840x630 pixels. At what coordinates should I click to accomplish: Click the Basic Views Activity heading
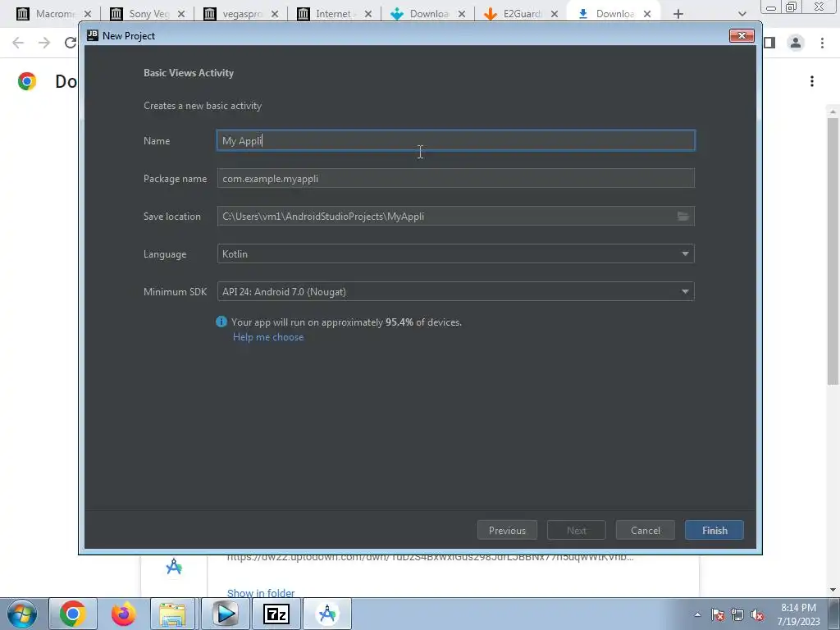click(x=189, y=73)
